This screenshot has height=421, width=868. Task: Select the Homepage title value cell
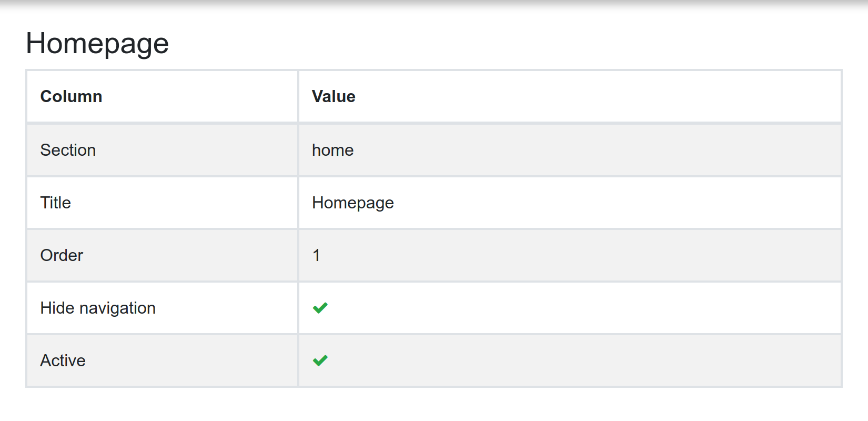click(x=570, y=203)
